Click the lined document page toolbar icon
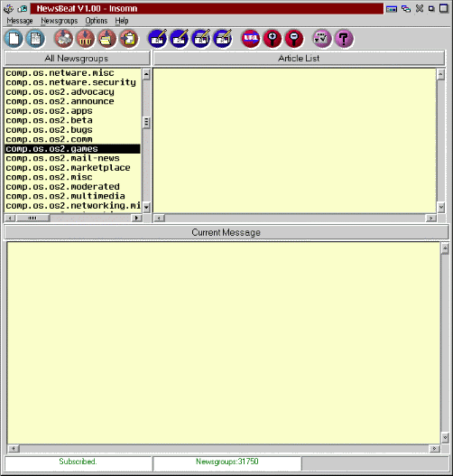The width and height of the screenshot is (453, 476). (x=35, y=39)
